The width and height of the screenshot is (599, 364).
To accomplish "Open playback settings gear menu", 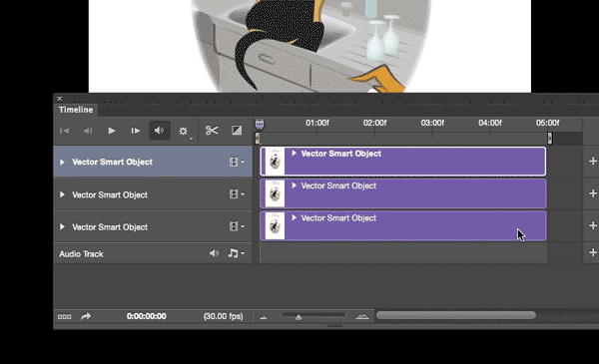I will [x=184, y=132].
